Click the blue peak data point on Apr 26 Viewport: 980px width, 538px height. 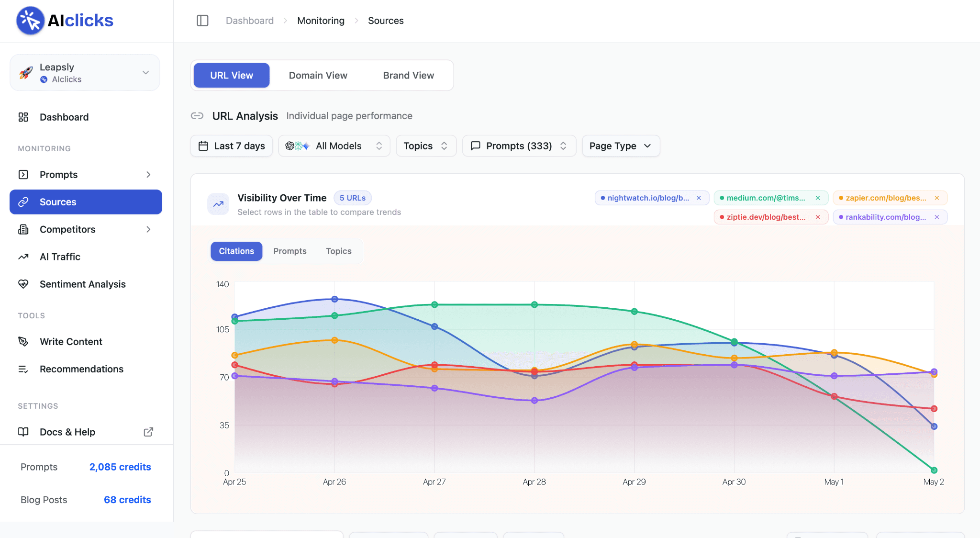coord(334,299)
